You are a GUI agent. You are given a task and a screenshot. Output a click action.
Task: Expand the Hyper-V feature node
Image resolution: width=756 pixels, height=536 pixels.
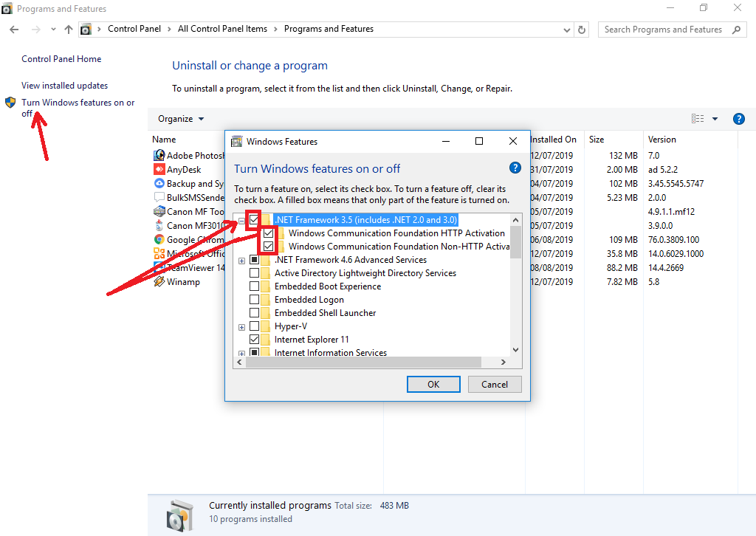(x=241, y=327)
